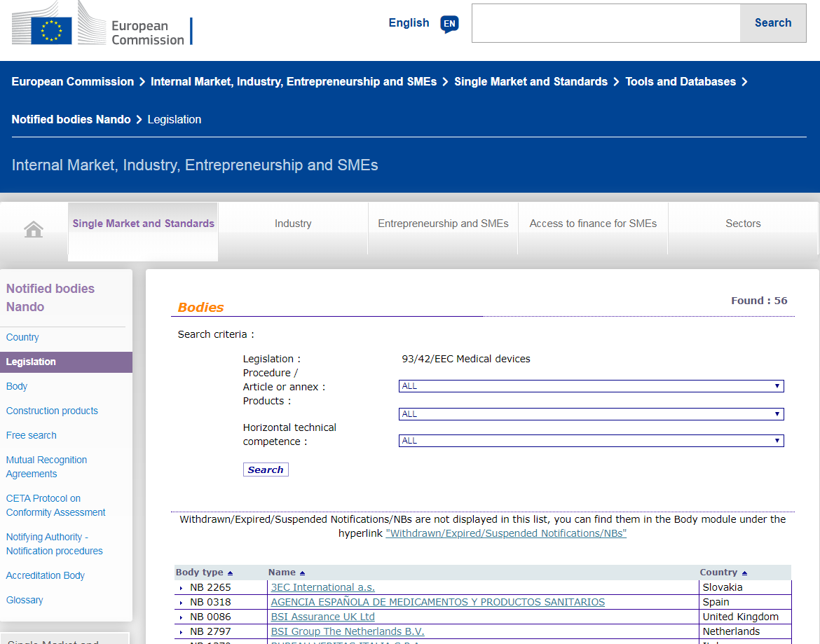820x644 pixels.
Task: Click the header Search button
Action: pyautogui.click(x=772, y=23)
